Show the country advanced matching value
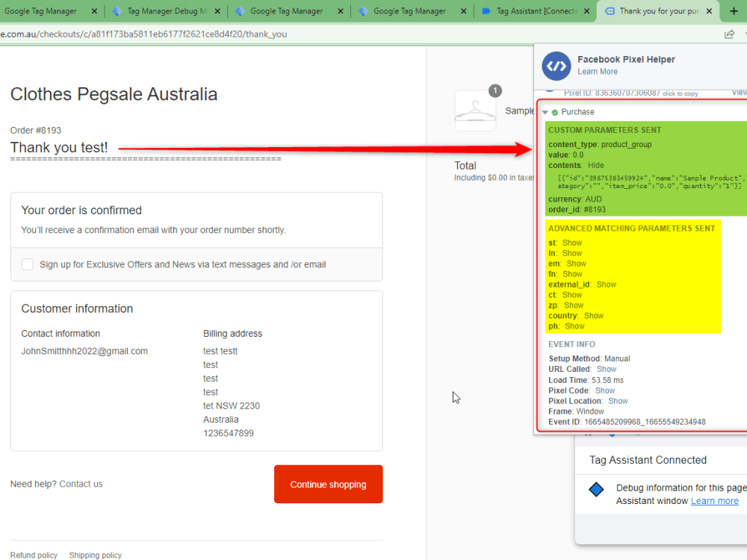Viewport: 747px width, 560px height. 594,316
